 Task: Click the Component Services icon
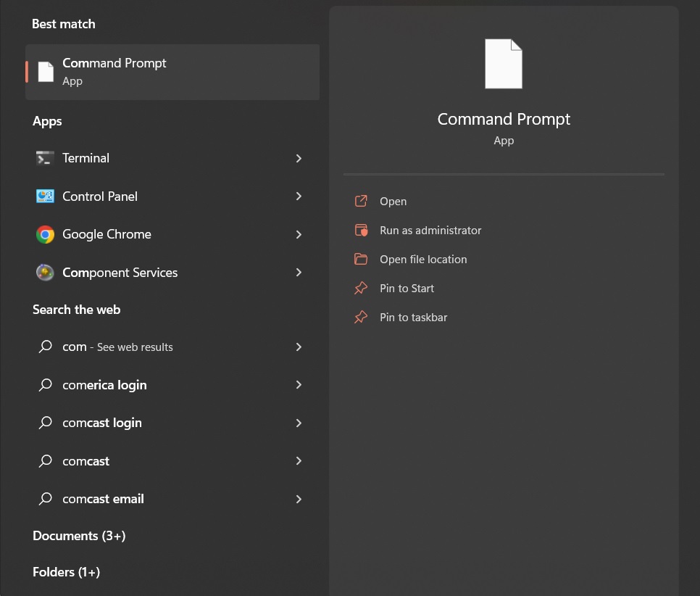(45, 273)
